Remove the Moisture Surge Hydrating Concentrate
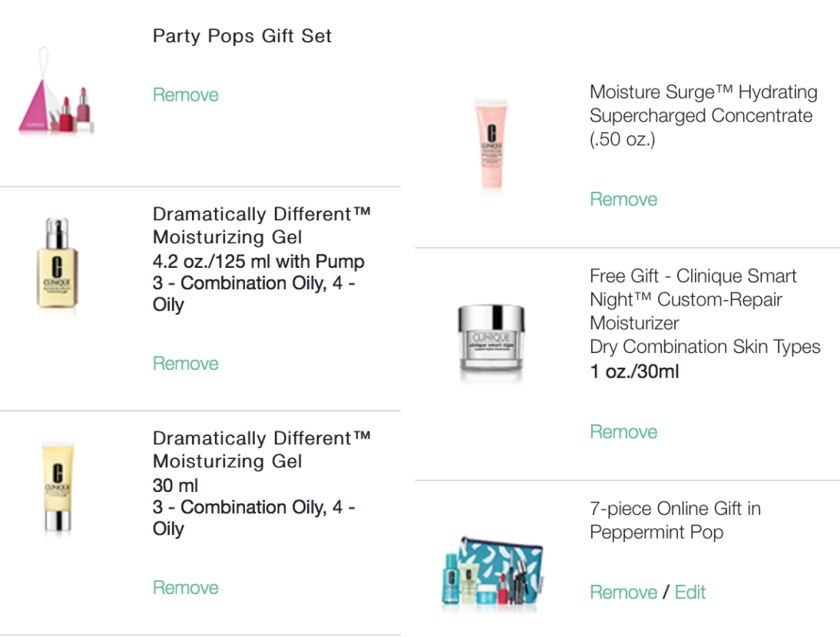The width and height of the screenshot is (840, 637). 623,200
